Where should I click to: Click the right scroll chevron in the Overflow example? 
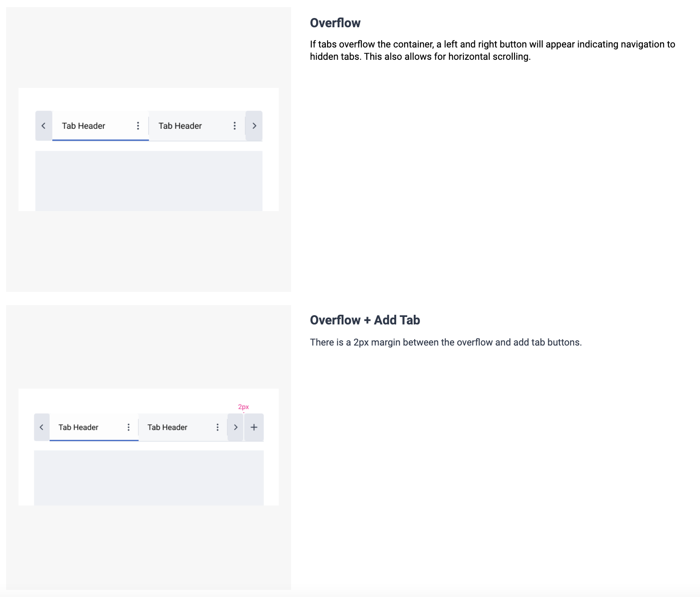click(254, 126)
